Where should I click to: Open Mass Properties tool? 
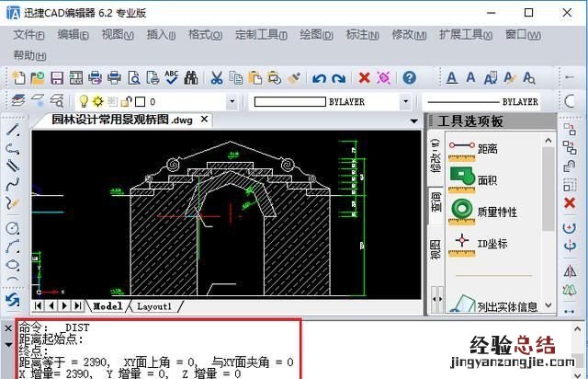[482, 212]
